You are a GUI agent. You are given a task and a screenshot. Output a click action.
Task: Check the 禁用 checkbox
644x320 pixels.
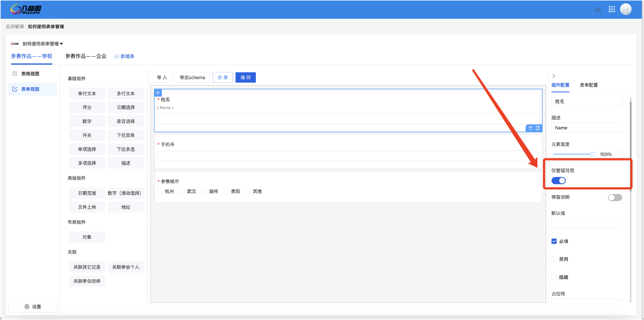pyautogui.click(x=554, y=259)
